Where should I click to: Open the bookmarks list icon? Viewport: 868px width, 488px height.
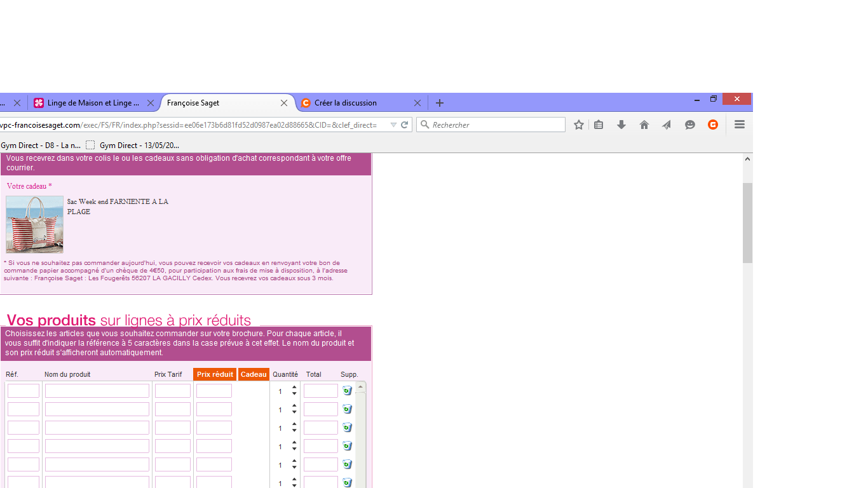coord(599,125)
